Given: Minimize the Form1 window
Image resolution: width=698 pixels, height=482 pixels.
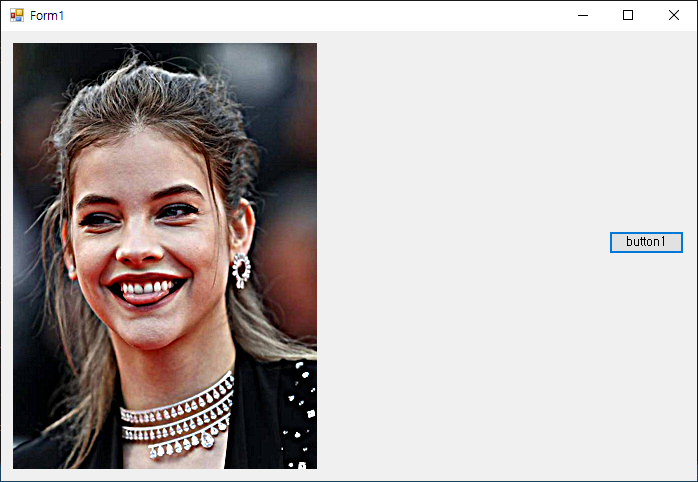Looking at the screenshot, I should 583,15.
